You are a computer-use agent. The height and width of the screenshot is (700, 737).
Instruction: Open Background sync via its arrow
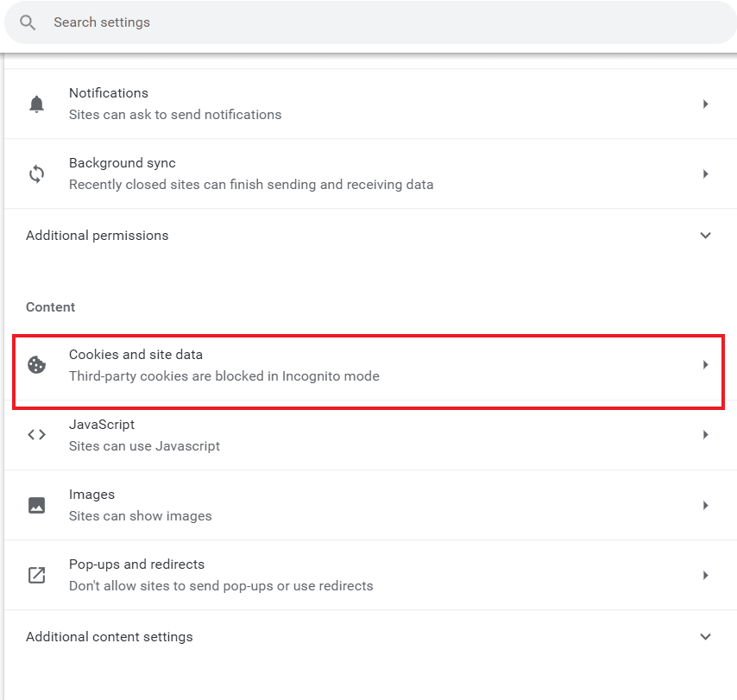[x=706, y=174]
